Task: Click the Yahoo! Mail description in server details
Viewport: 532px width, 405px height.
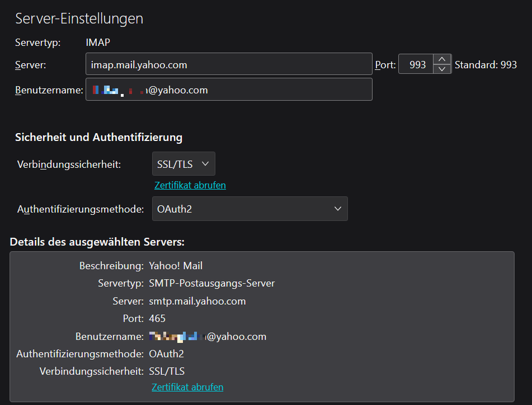Action: 176,266
